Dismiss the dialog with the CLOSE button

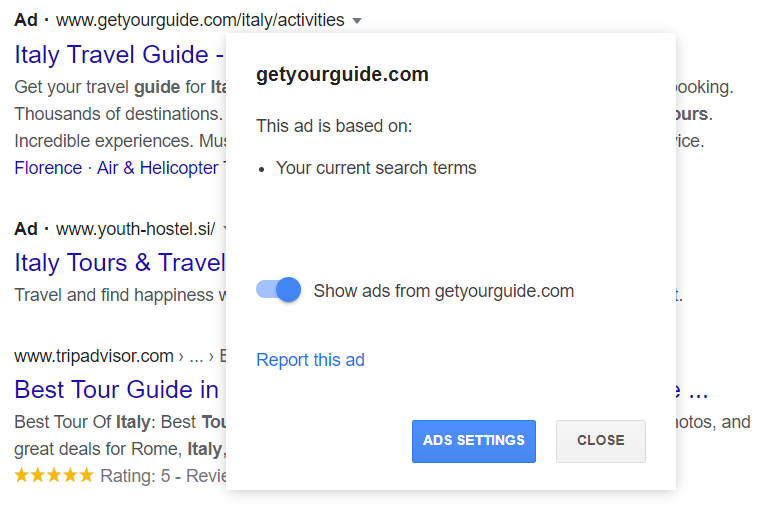pyautogui.click(x=600, y=441)
